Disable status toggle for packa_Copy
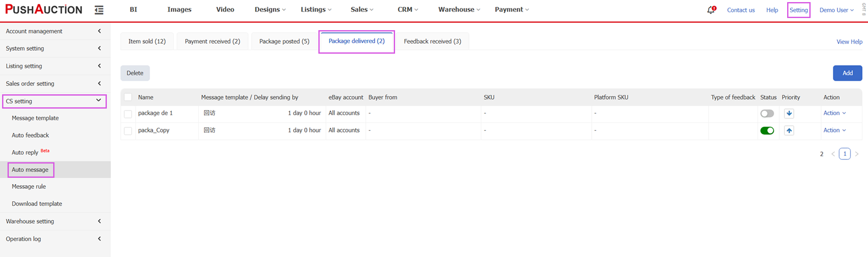 [767, 130]
